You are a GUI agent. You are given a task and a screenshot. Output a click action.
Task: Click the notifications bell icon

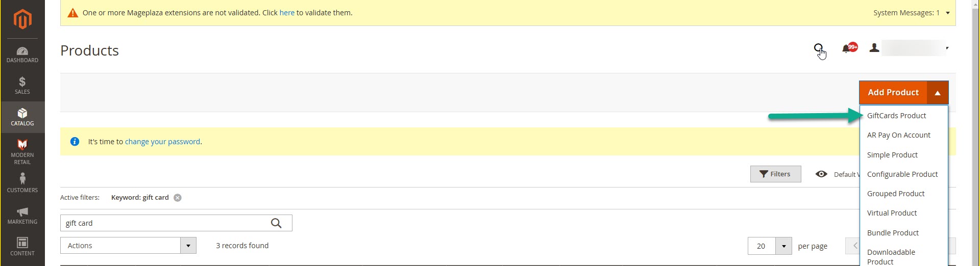(x=846, y=48)
